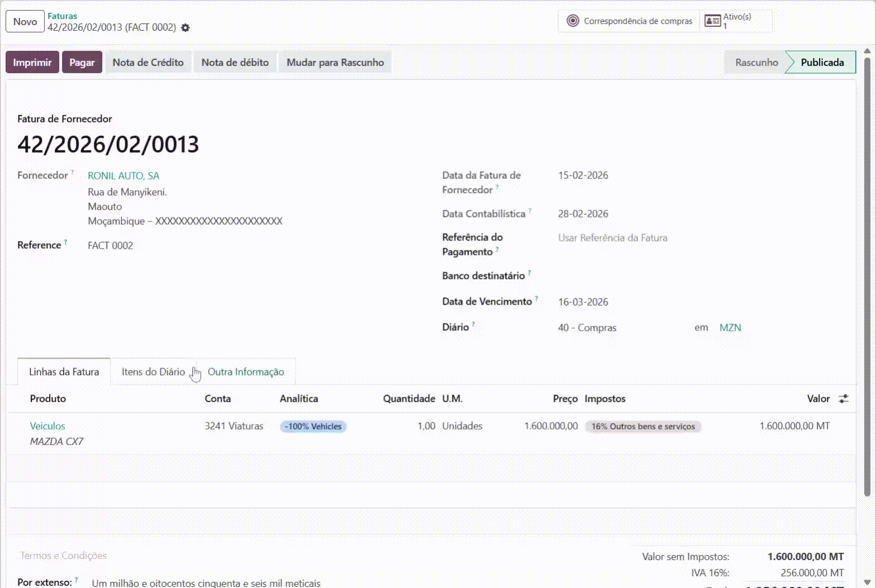Select the Rascunho status stage
876x588 pixels.
coord(756,63)
